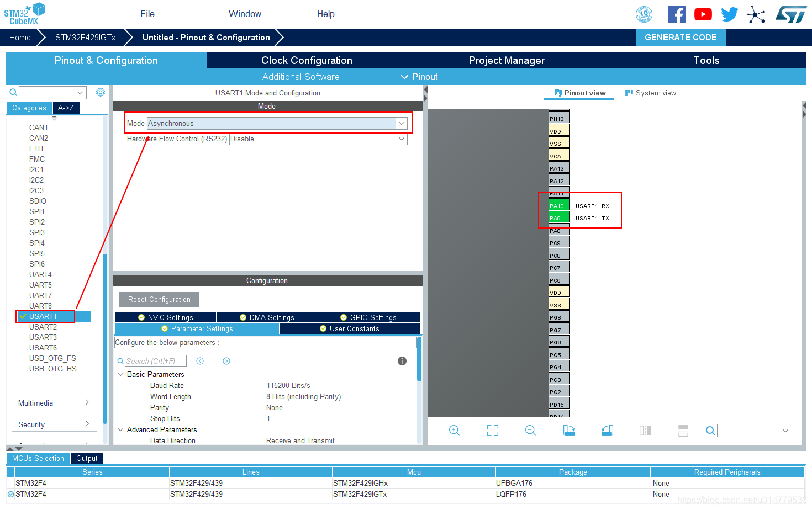Expand the Multimedia category
812x510 pixels.
click(54, 403)
